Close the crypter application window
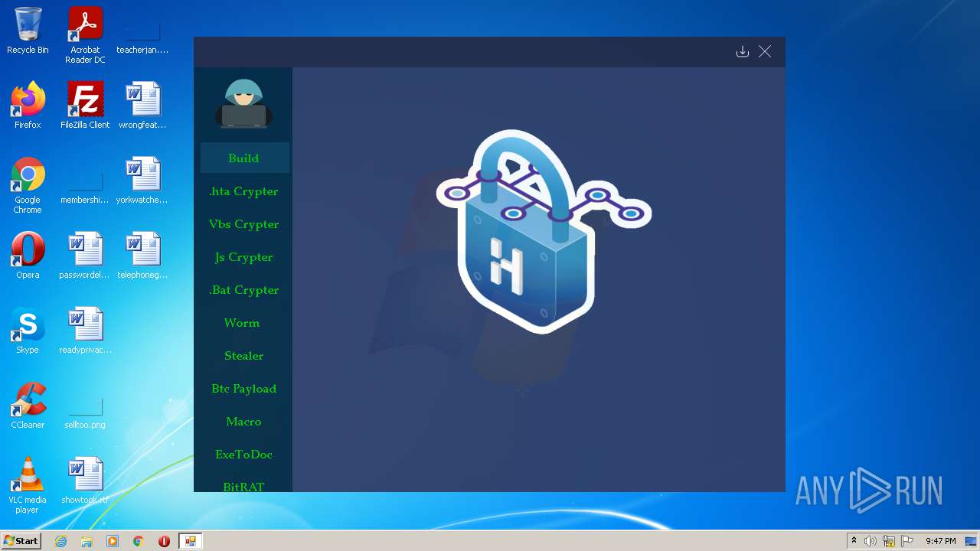 click(765, 51)
